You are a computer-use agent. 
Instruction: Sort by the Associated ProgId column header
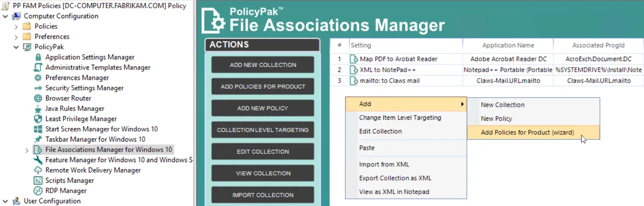pos(598,46)
